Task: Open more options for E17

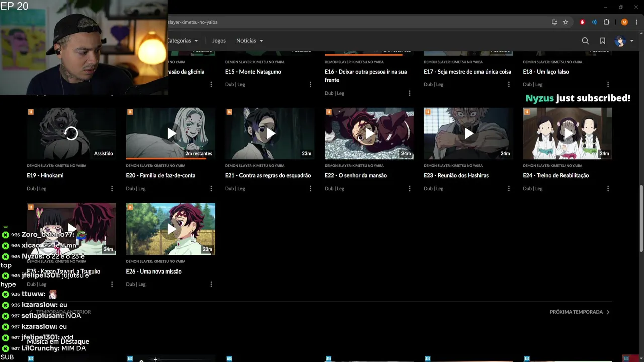Action: point(508,84)
